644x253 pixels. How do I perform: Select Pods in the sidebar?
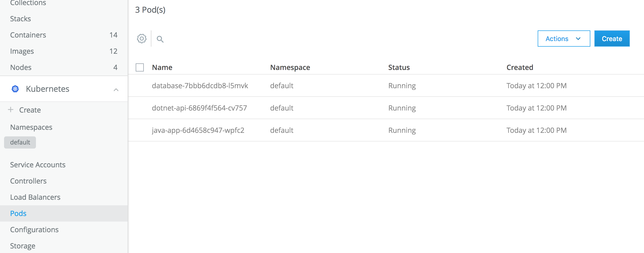coord(18,213)
